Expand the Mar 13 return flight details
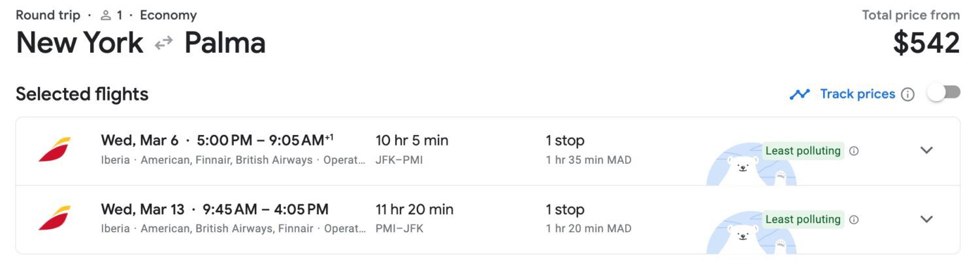The height and width of the screenshot is (265, 980). point(926,219)
